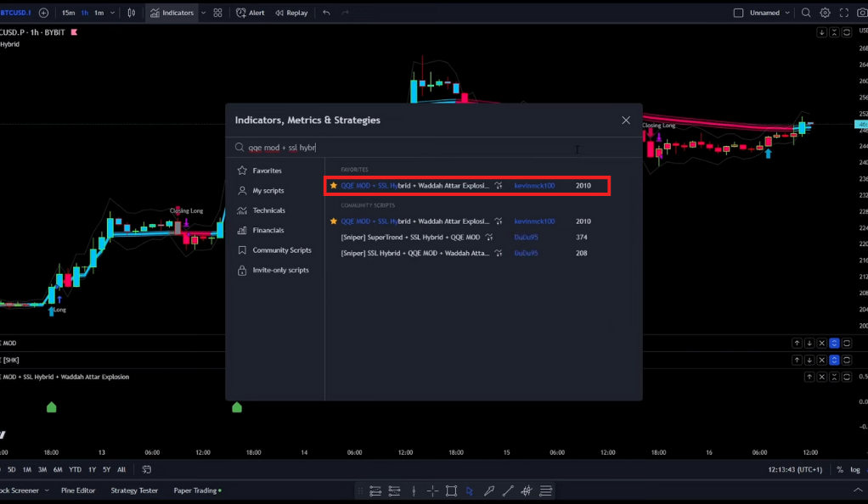The width and height of the screenshot is (868, 504).
Task: Select the vertical line drawing tool
Action: click(414, 490)
